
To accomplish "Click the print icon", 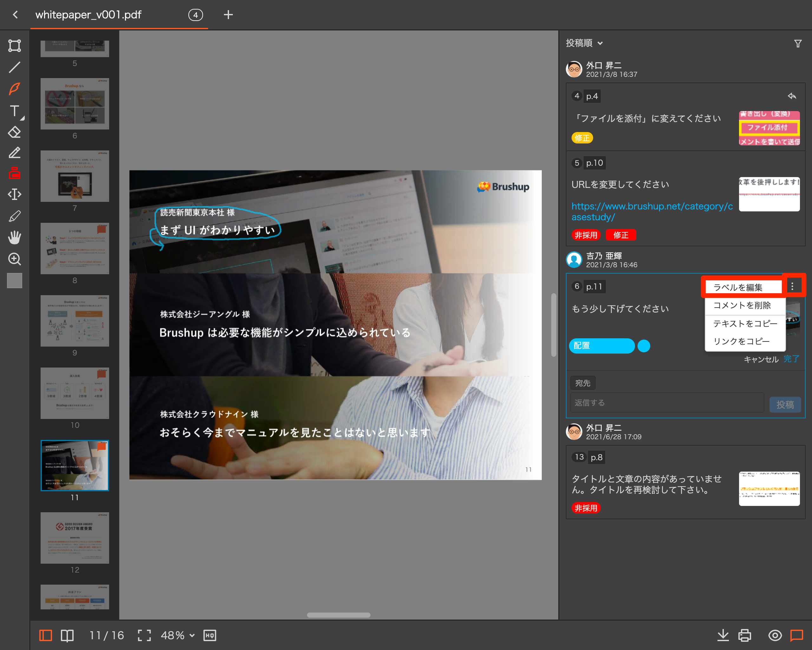I will tap(744, 635).
